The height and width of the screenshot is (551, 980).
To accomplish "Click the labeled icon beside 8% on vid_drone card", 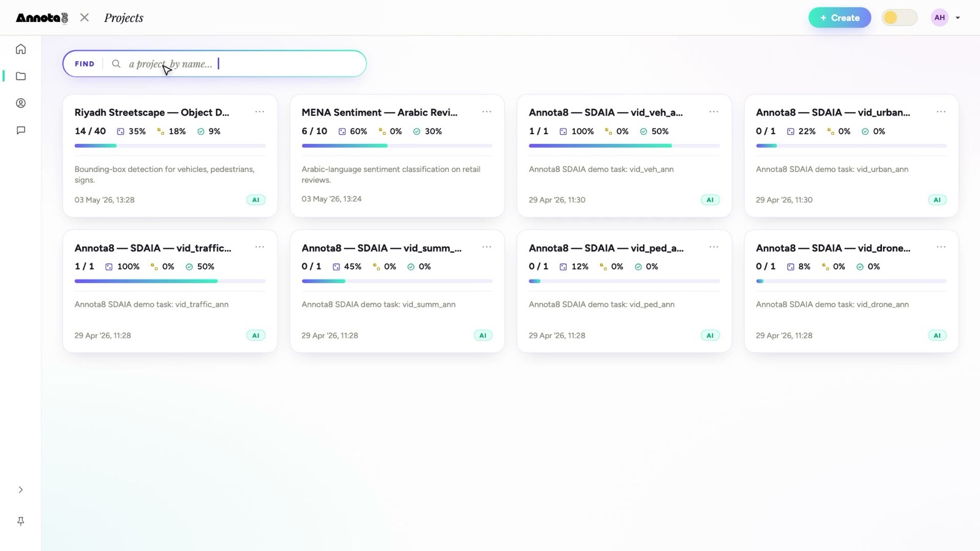I will point(791,267).
